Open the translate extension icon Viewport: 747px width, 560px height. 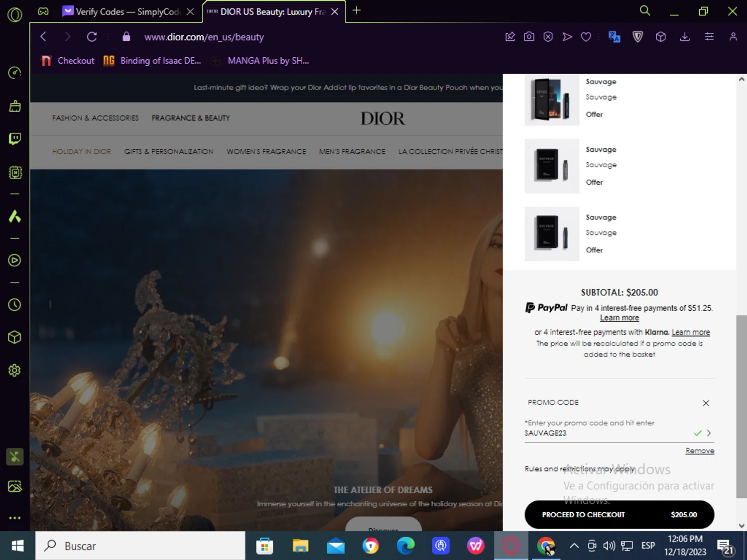[614, 37]
